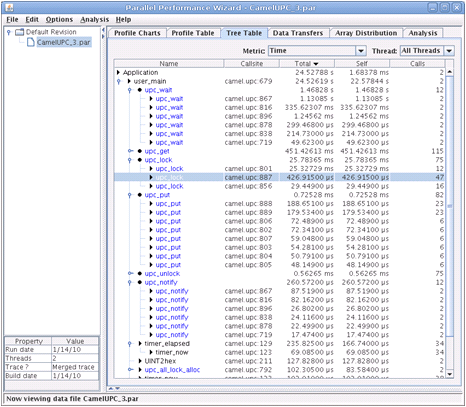The width and height of the screenshot is (466, 407).
Task: Open the Help menu
Action: click(123, 20)
